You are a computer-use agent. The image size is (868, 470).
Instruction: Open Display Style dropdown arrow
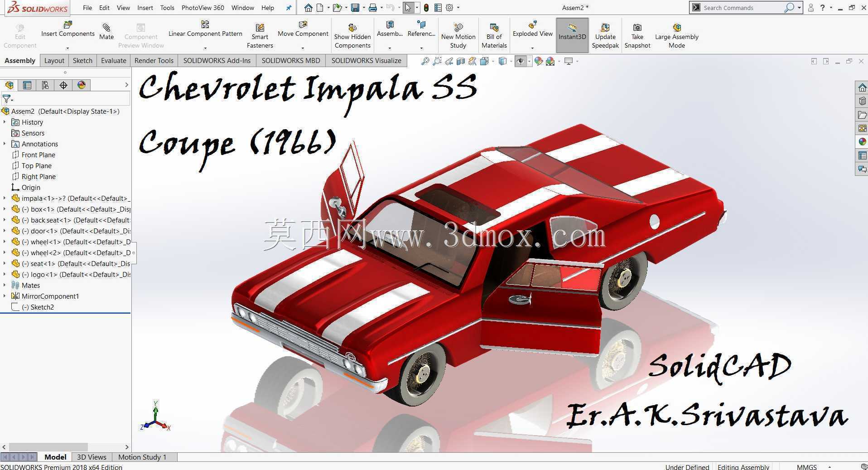point(511,61)
